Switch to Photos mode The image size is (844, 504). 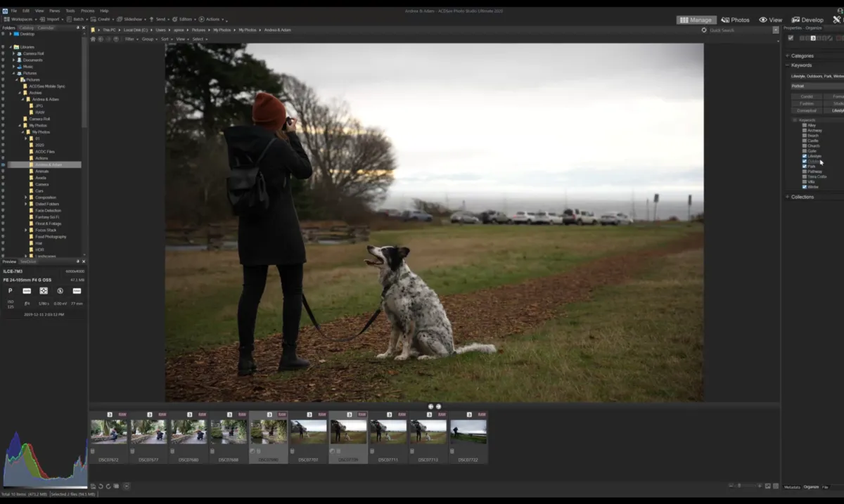coord(736,20)
